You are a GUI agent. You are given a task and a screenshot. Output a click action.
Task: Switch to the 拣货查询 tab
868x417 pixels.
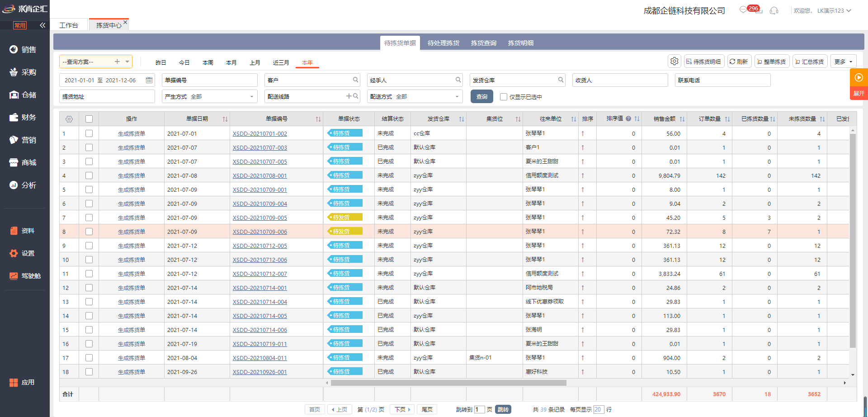[483, 43]
